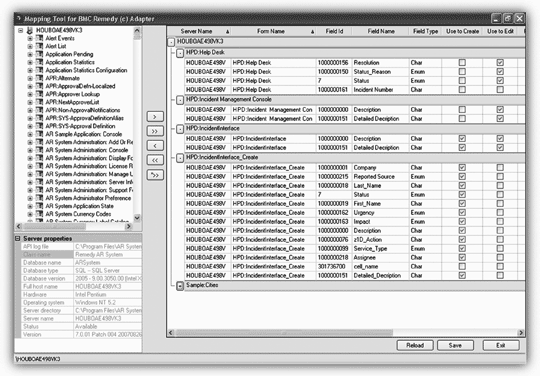The width and height of the screenshot is (540, 376).
Task: Select AR System Administrator Preference form icon
Action: coord(40,198)
